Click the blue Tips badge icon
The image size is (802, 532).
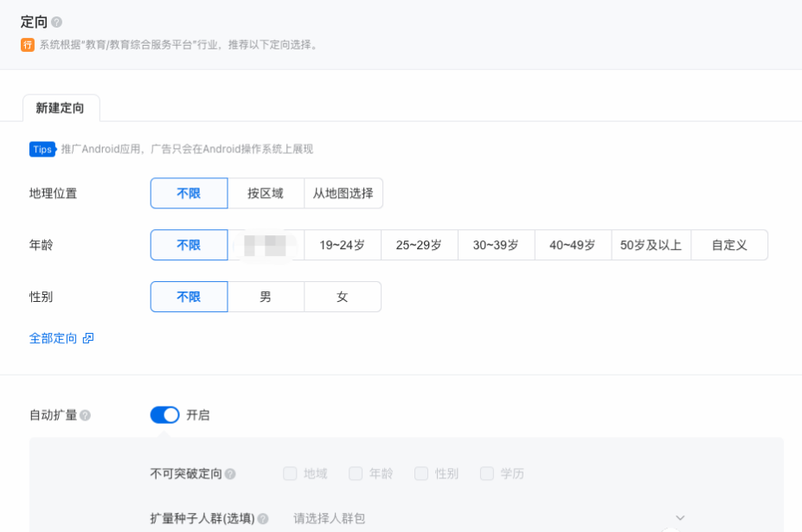click(42, 149)
